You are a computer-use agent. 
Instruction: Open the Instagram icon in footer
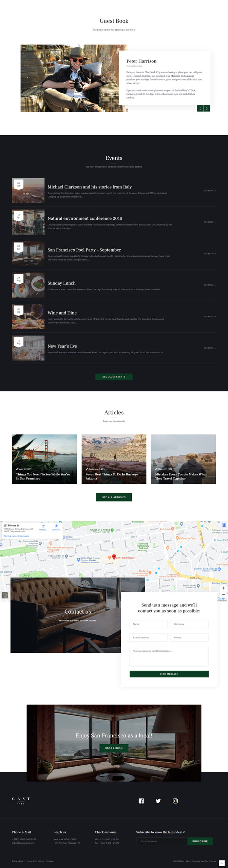tap(175, 801)
